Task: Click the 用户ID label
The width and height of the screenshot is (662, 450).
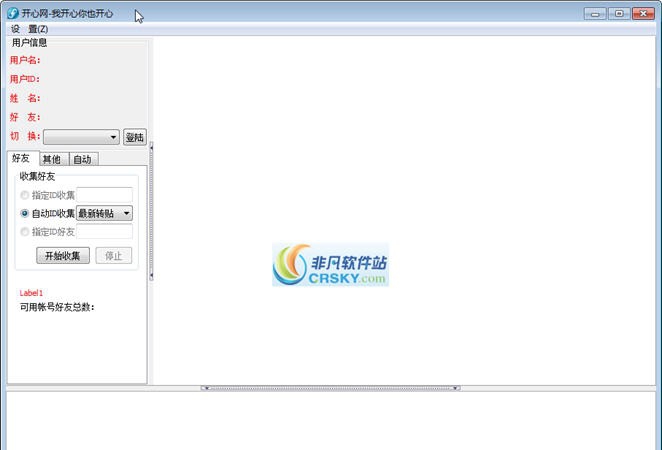Action: click(x=24, y=79)
